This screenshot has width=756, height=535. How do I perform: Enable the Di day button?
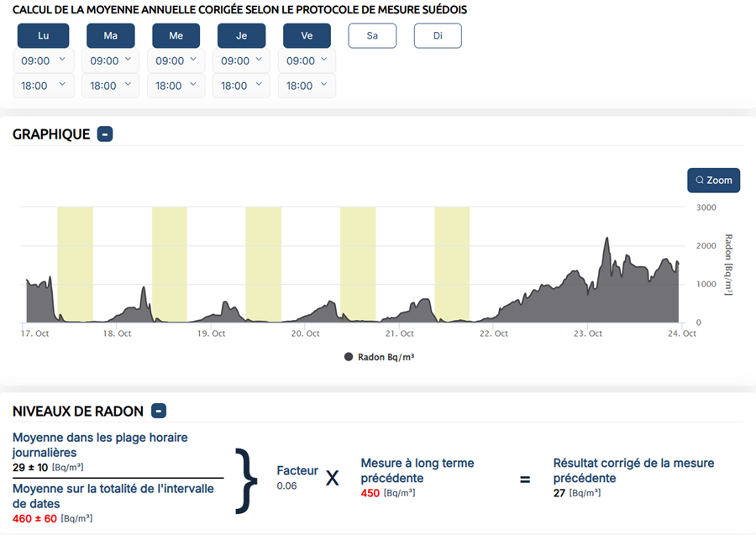[x=438, y=36]
